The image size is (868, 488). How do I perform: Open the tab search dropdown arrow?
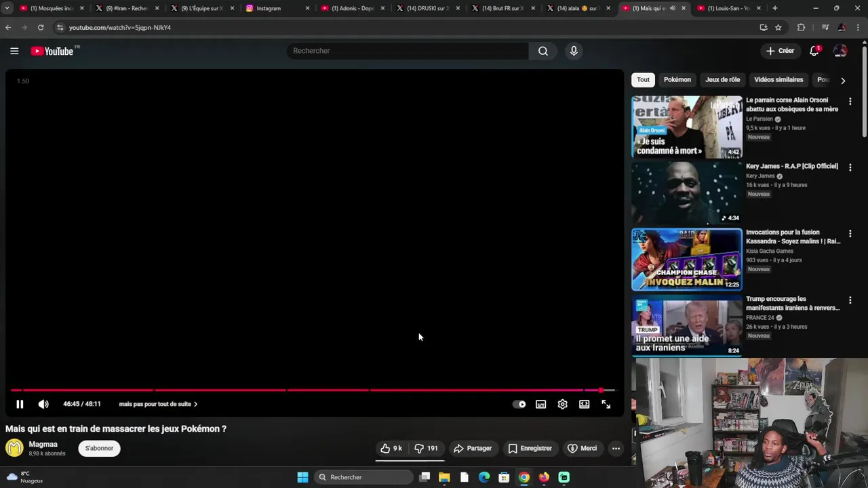(7, 8)
